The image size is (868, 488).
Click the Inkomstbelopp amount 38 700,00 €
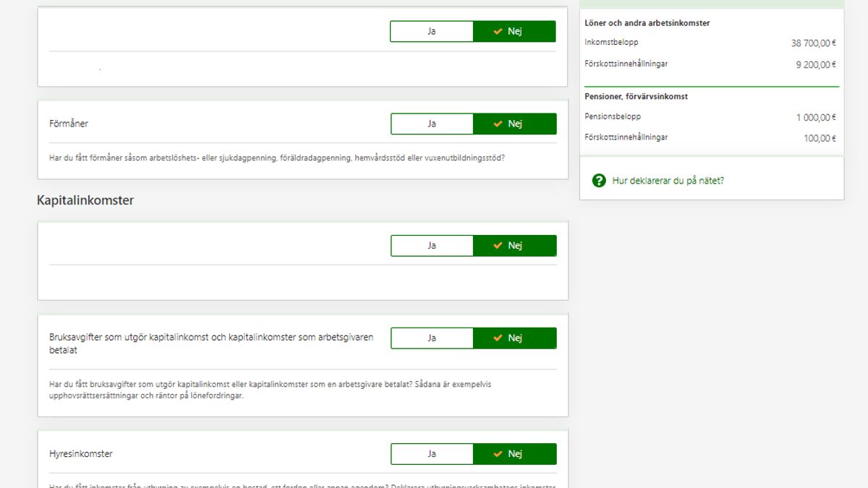813,43
